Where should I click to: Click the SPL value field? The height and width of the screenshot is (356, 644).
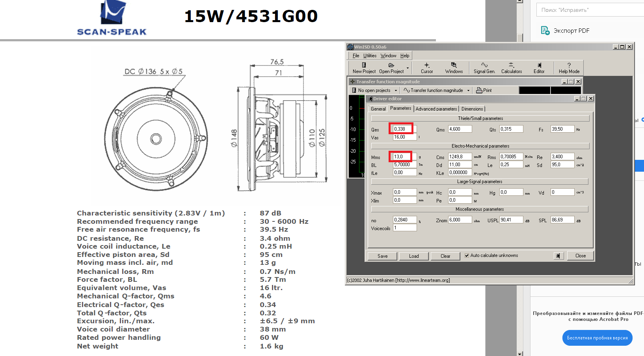click(x=562, y=220)
